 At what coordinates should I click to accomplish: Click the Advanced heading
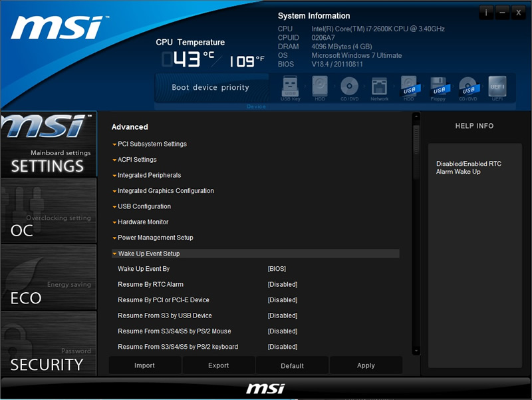point(130,127)
